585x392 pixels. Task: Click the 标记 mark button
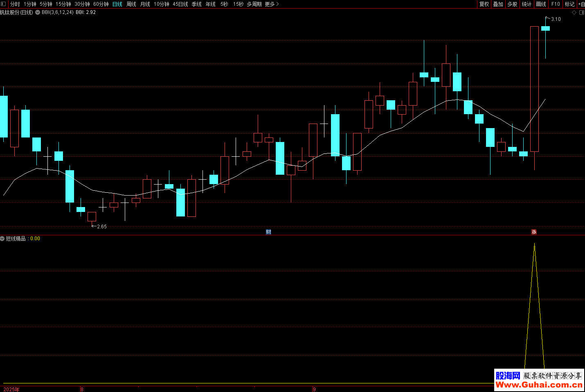(569, 4)
